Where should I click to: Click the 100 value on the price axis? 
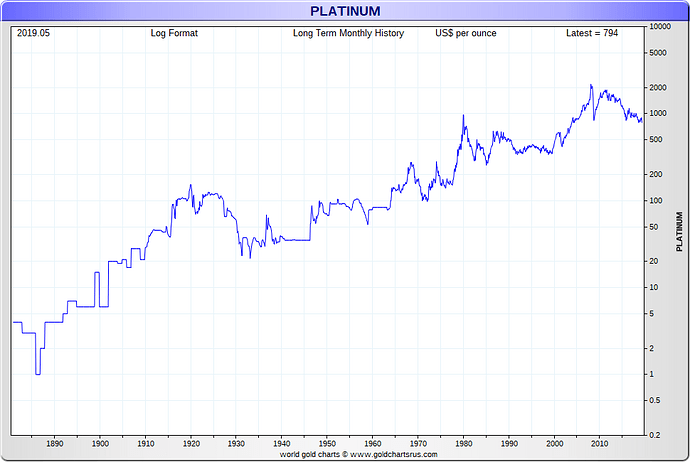pyautogui.click(x=655, y=200)
